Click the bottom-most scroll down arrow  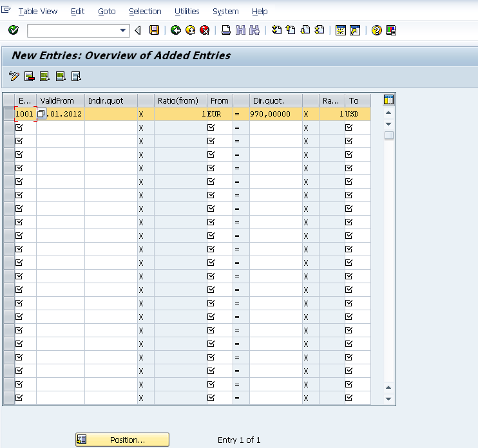(388, 398)
